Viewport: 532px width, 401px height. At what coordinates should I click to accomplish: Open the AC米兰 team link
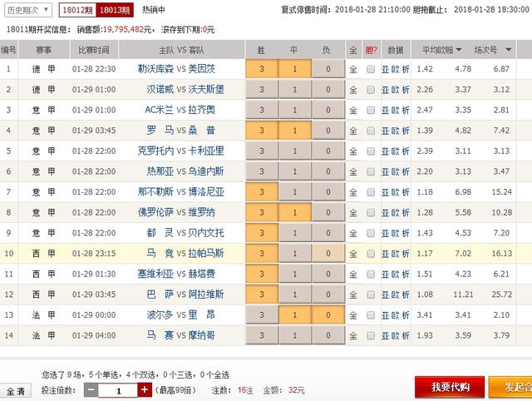(159, 110)
